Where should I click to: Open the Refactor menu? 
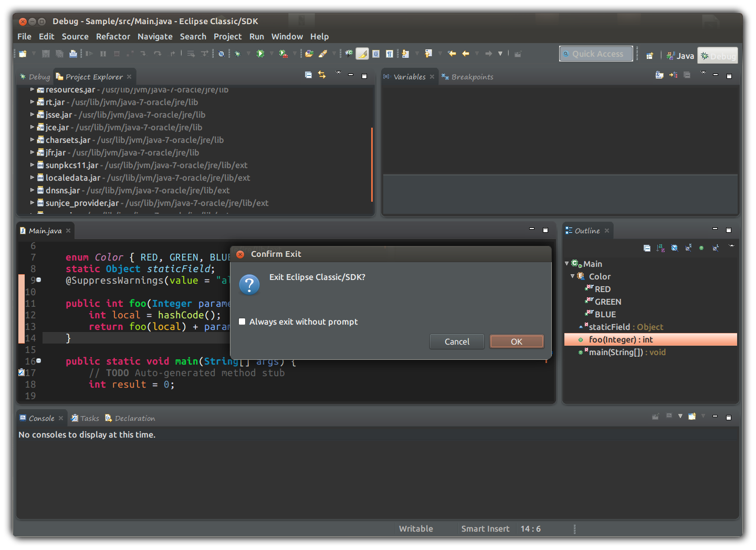[113, 37]
